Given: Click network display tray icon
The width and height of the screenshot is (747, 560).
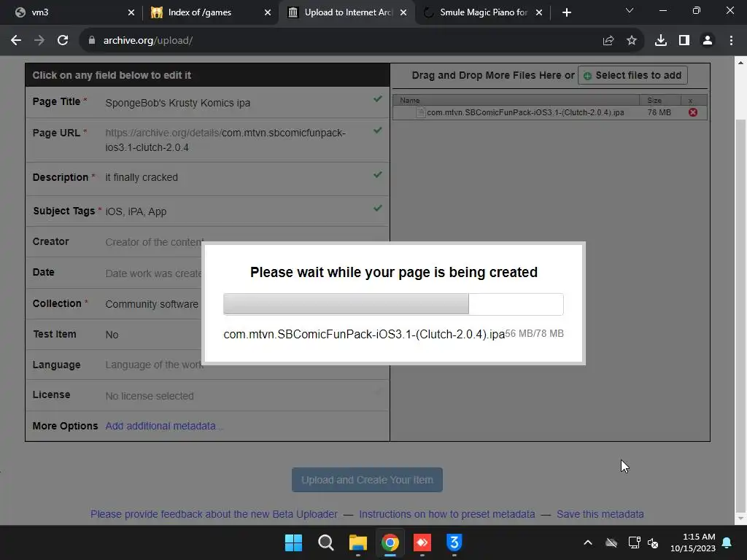Looking at the screenshot, I should click(634, 542).
